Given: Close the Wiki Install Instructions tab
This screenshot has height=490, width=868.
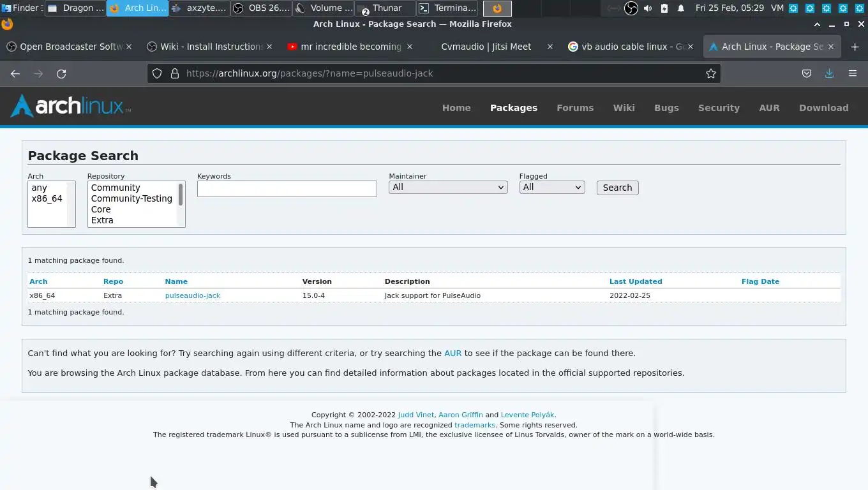Looking at the screenshot, I should point(269,47).
